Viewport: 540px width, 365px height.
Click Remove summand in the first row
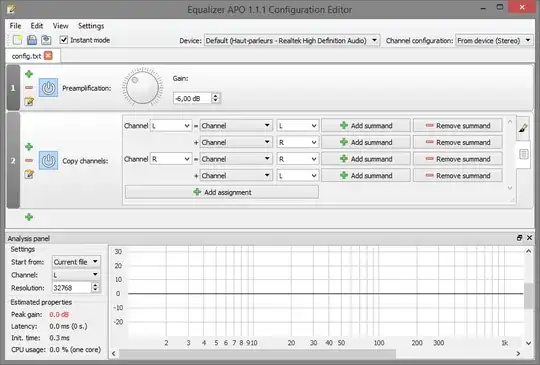[x=458, y=126]
